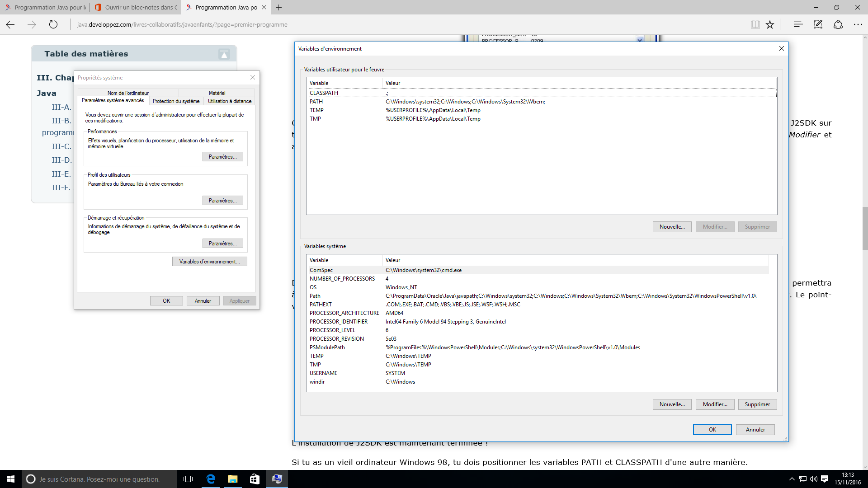The height and width of the screenshot is (488, 868).
Task: Confirm Variables d'environnement with OK
Action: pos(712,430)
